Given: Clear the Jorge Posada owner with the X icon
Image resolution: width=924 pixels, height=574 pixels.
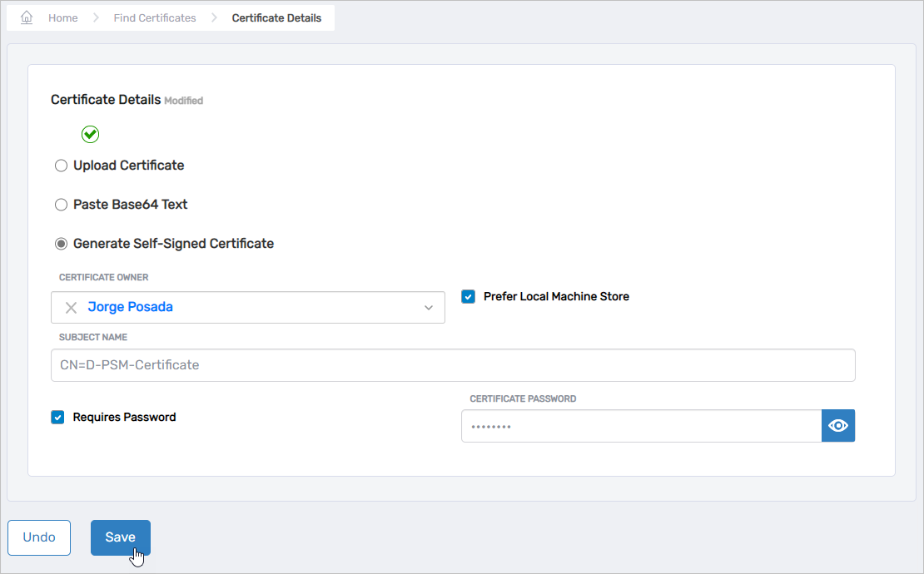Looking at the screenshot, I should [x=71, y=308].
